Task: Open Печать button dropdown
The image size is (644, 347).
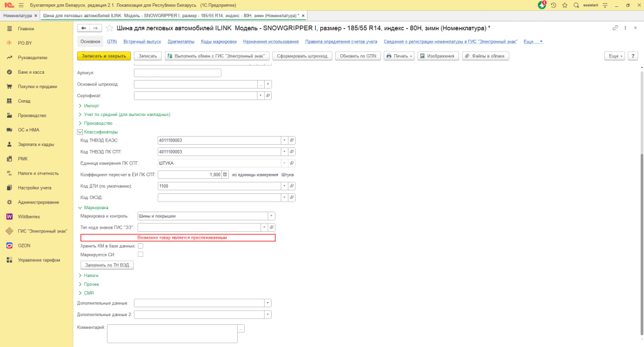Action: coord(399,56)
